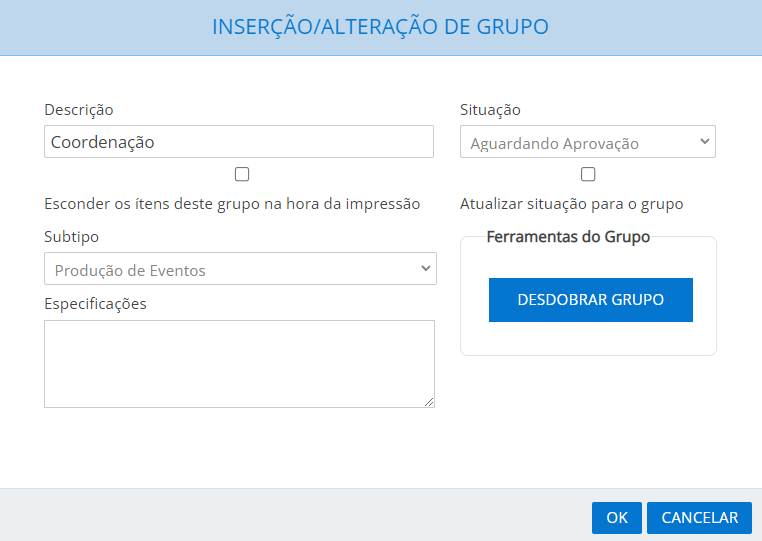Open the Situação dropdown showing Aguardando Aprovação
This screenshot has width=762, height=541.
pos(588,141)
